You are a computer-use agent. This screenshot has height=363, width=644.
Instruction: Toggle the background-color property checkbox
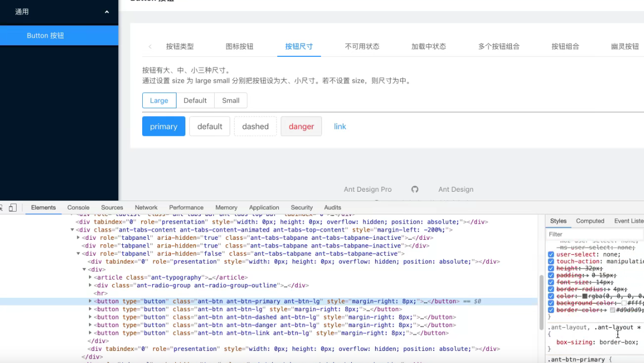[x=551, y=303]
